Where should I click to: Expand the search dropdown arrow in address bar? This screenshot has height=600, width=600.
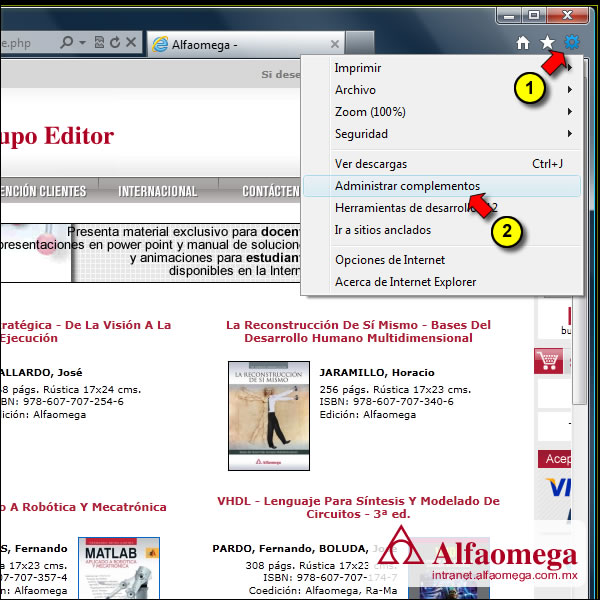pyautogui.click(x=82, y=42)
